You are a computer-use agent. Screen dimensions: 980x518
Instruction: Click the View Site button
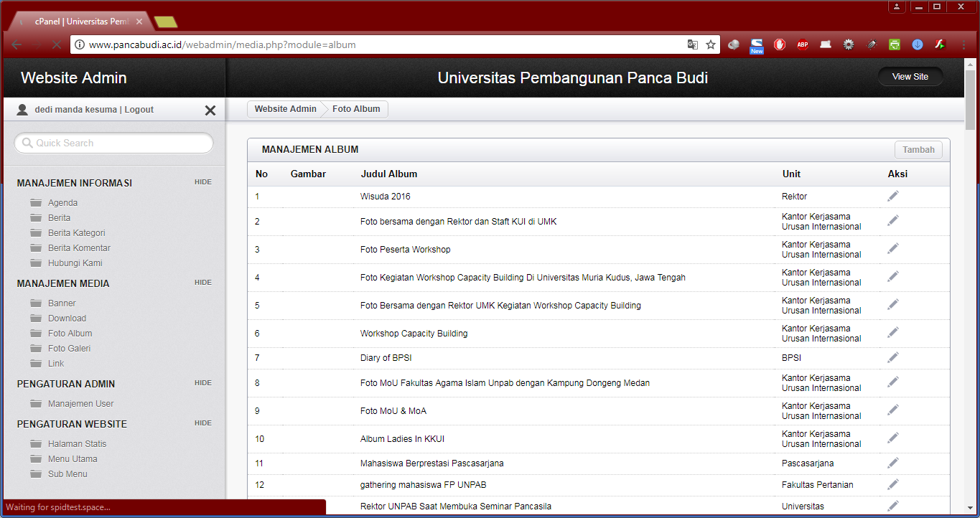tap(910, 77)
